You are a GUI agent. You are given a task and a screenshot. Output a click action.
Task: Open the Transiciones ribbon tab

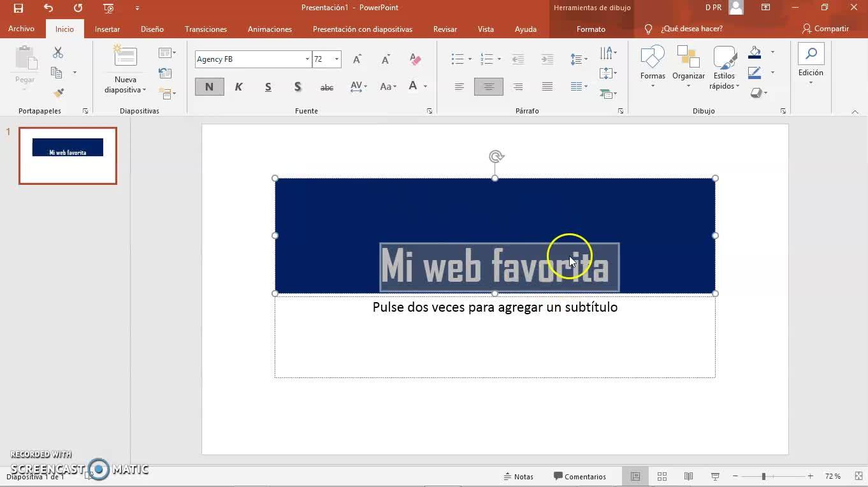point(205,29)
